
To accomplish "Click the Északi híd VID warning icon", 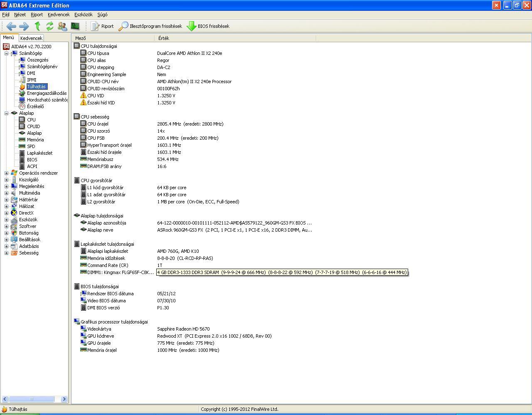I will (x=84, y=103).
